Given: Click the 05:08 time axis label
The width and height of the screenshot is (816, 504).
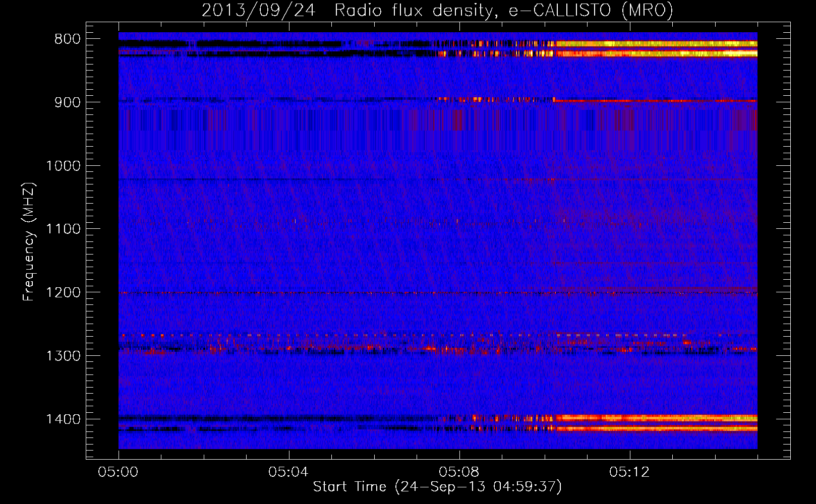Looking at the screenshot, I should (459, 472).
